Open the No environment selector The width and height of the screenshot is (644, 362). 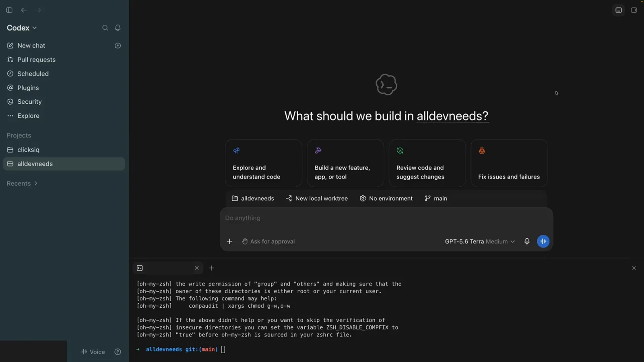coord(386,198)
